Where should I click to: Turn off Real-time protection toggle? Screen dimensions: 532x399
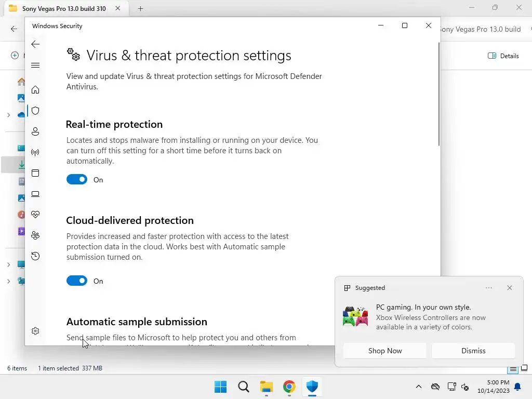coord(77,179)
